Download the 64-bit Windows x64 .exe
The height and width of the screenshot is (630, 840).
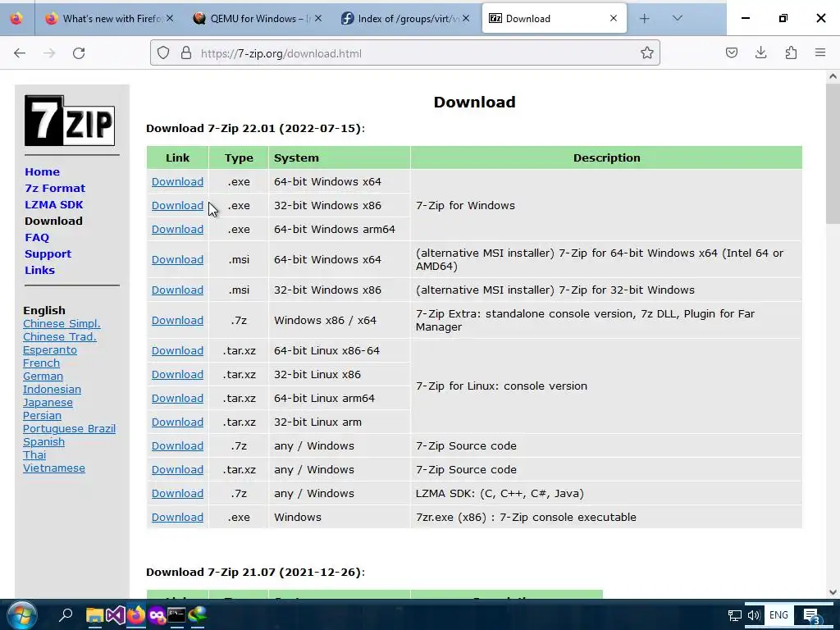click(x=177, y=181)
